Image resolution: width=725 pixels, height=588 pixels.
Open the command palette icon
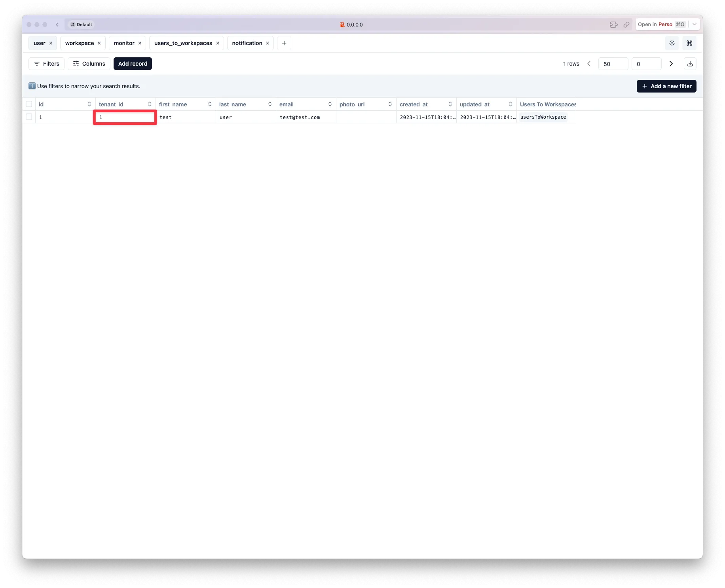689,43
